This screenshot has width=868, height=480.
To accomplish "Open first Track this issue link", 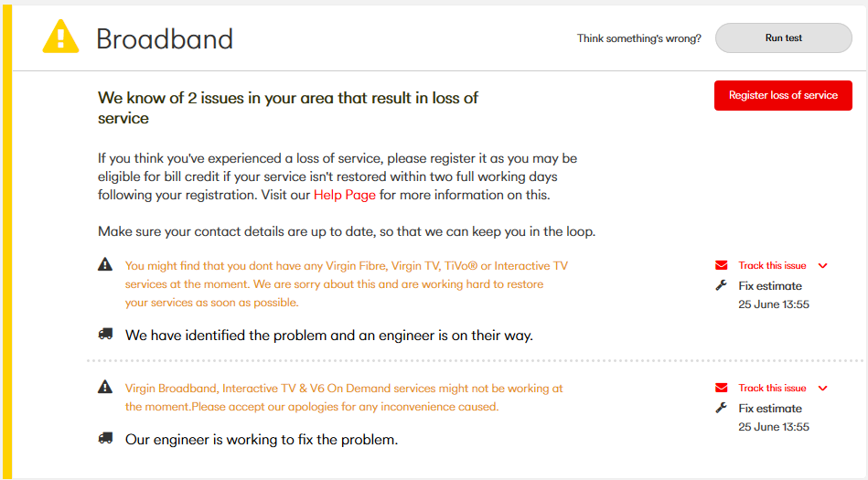I will (x=772, y=266).
